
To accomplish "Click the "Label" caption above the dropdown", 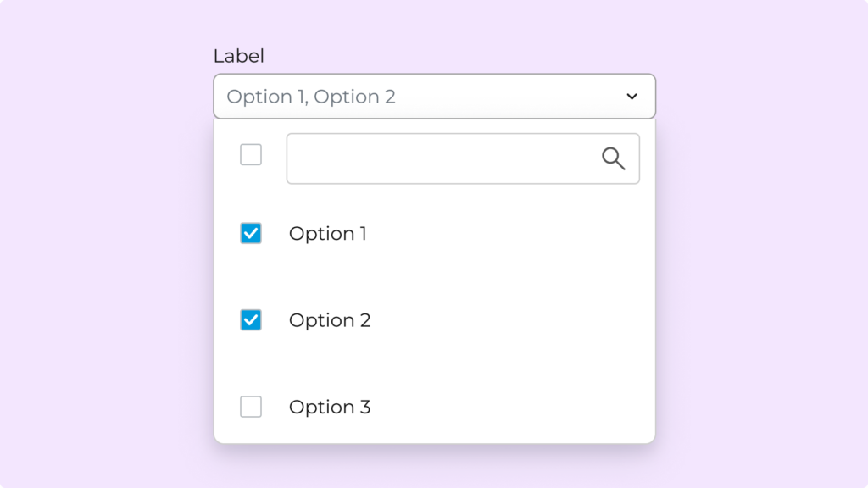I will pos(238,57).
